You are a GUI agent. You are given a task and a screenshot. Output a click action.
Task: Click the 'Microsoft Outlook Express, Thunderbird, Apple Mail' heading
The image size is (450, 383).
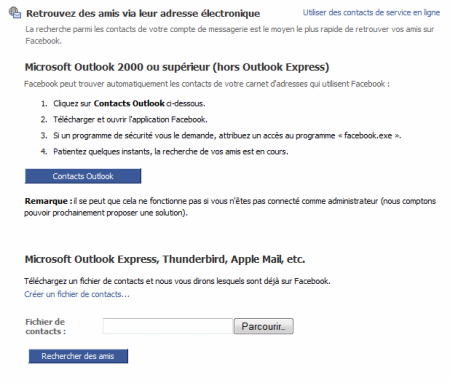[x=165, y=259]
